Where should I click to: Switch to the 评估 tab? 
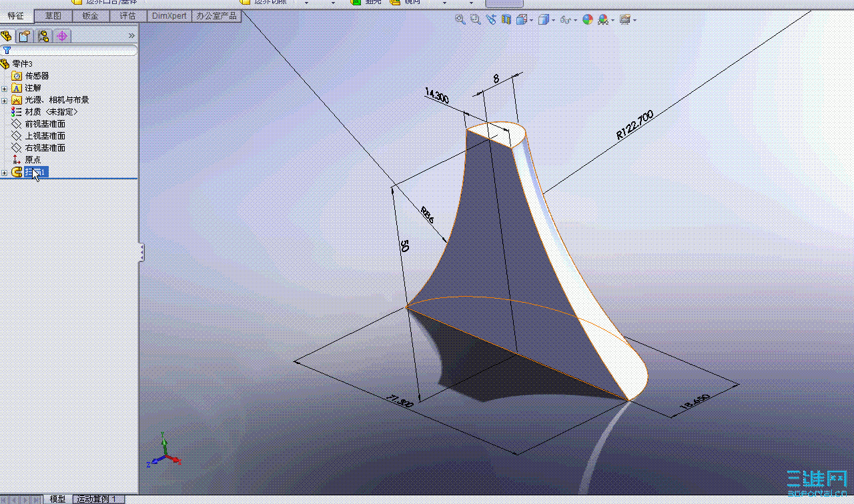click(x=127, y=16)
